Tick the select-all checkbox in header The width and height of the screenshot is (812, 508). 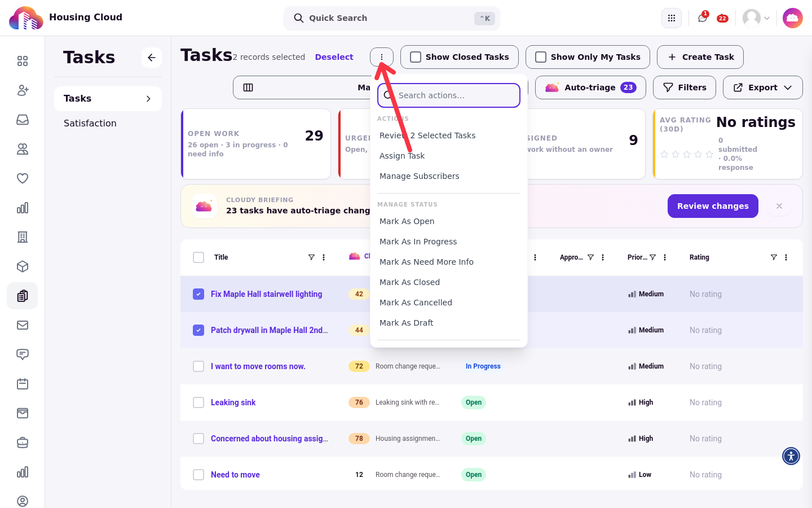[x=198, y=257]
